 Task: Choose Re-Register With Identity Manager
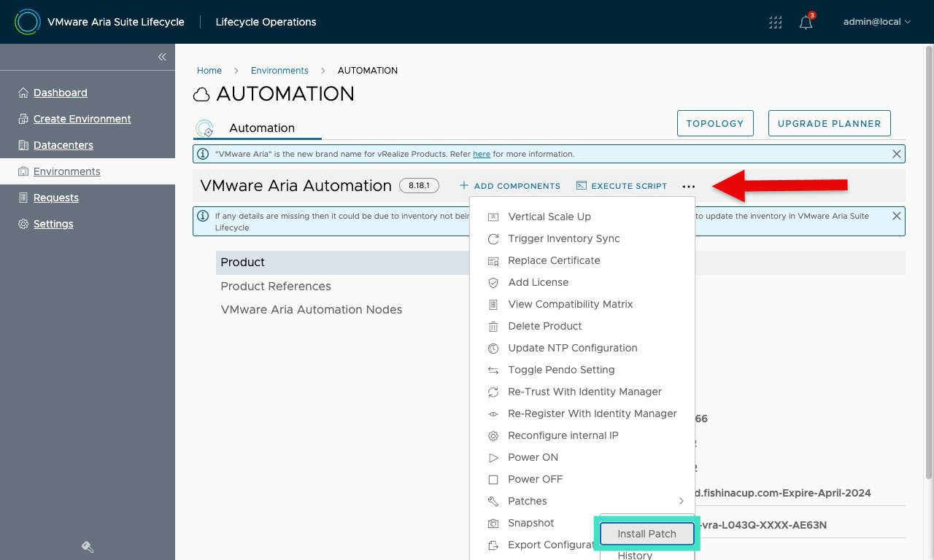click(x=582, y=413)
